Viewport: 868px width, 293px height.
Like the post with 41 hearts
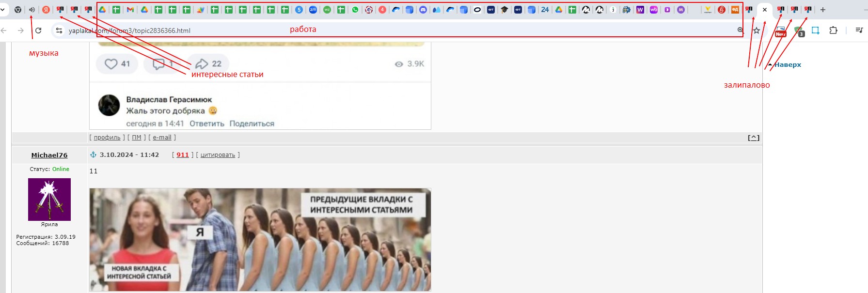(x=117, y=64)
